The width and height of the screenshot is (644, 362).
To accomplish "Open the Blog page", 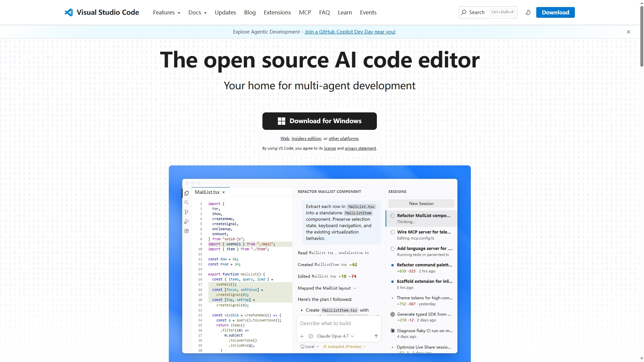I will (250, 12).
